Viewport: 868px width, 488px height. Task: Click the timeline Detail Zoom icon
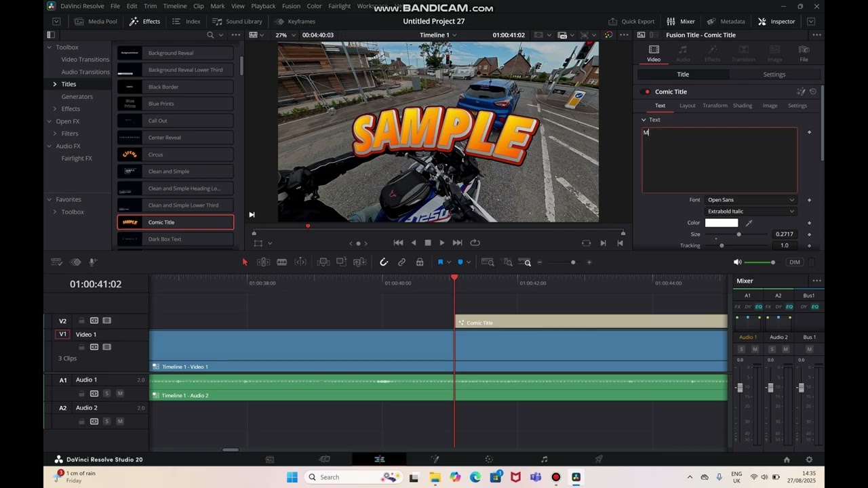508,262
